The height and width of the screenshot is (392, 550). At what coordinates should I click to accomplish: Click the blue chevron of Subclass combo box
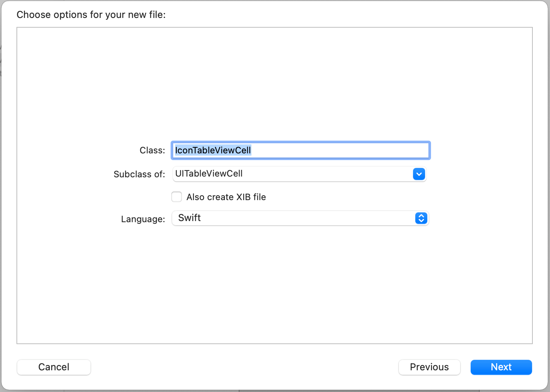[x=419, y=174]
